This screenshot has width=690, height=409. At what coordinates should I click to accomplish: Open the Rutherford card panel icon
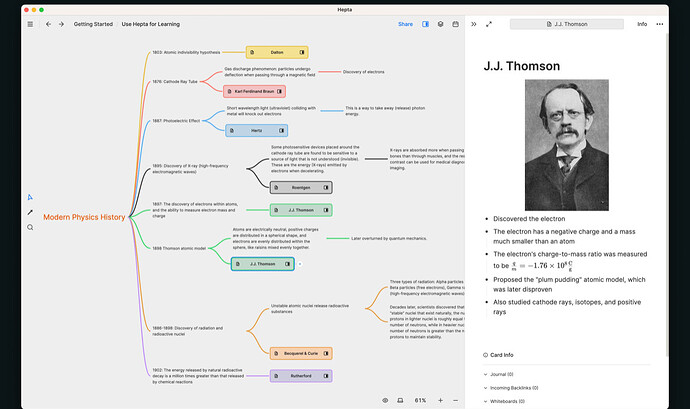point(326,376)
